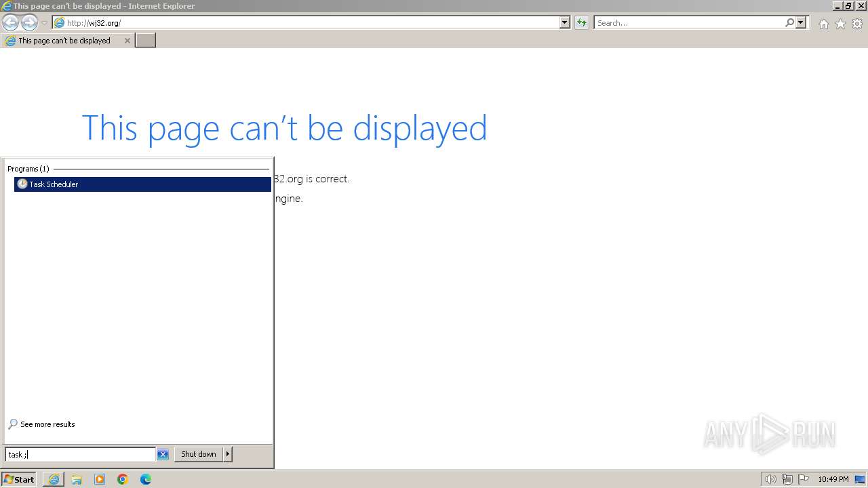This screenshot has width=868, height=488.
Task: Expand the Shut down options arrow
Action: (228, 454)
